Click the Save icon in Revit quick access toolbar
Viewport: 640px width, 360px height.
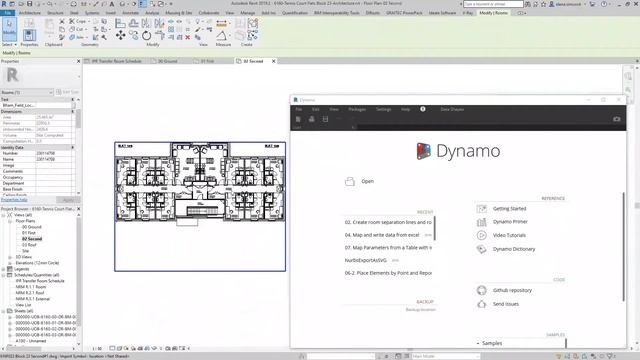coord(29,4)
